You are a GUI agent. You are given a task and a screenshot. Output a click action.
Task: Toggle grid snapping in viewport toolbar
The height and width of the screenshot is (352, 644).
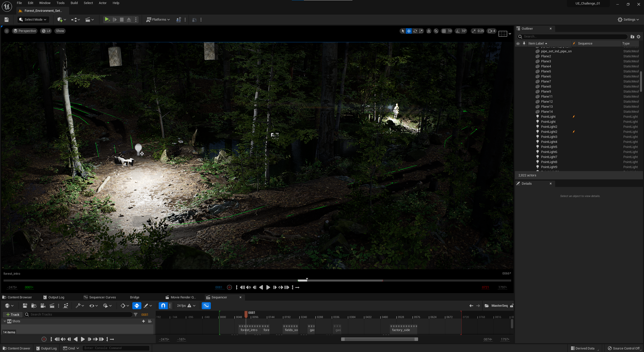tap(444, 31)
